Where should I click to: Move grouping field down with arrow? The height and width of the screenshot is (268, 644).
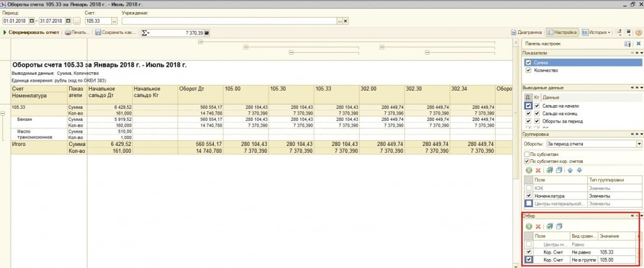579,170
